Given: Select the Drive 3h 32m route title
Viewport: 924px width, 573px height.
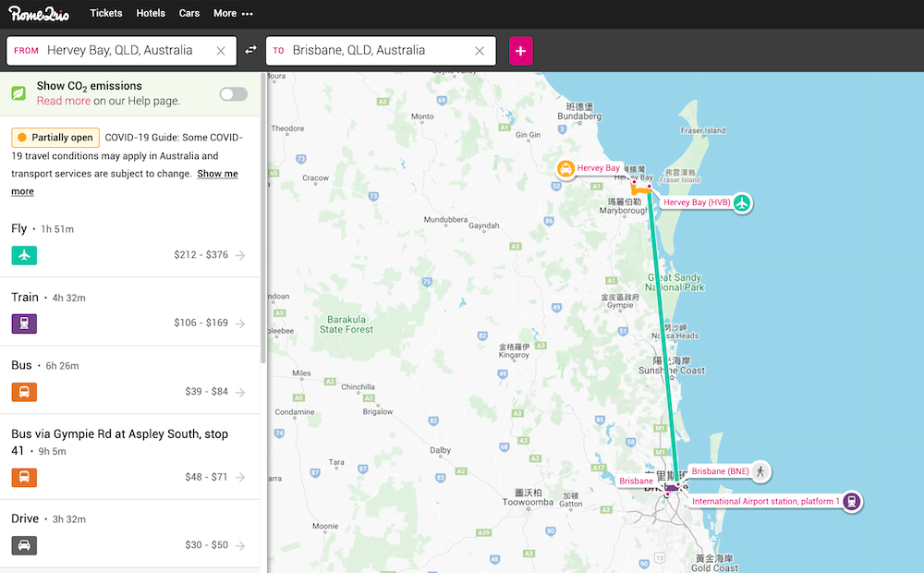Looking at the screenshot, I should tap(48, 518).
